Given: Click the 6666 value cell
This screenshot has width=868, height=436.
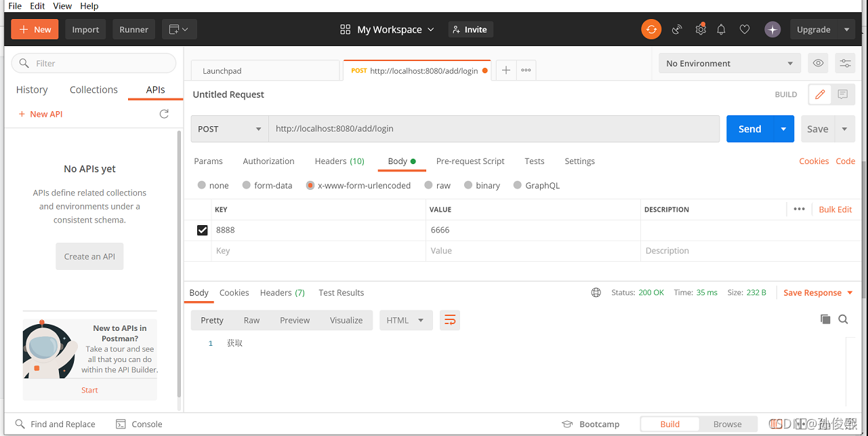Looking at the screenshot, I should point(533,230).
